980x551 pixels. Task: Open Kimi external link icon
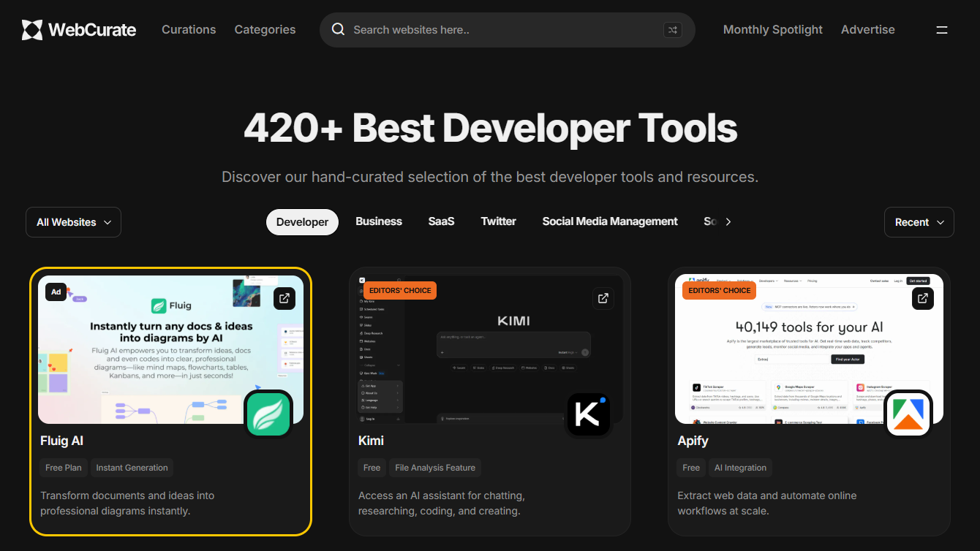click(x=603, y=298)
